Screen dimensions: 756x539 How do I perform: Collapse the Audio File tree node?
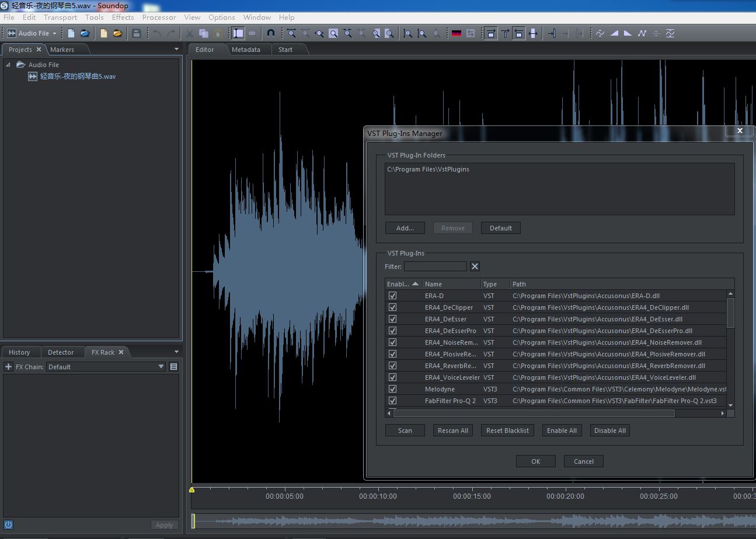8,65
